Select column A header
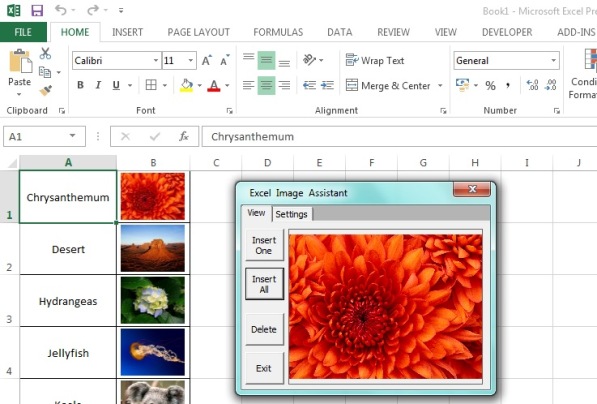The width and height of the screenshot is (597, 404). [68, 163]
